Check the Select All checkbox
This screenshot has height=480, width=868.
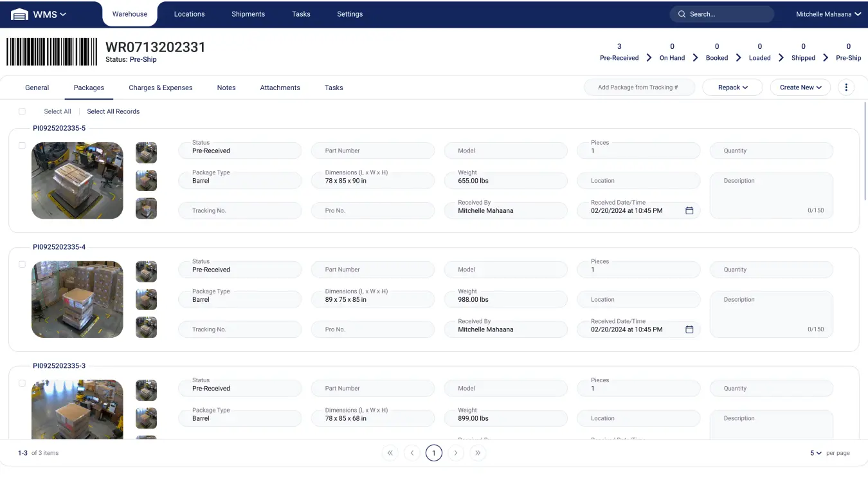22,111
